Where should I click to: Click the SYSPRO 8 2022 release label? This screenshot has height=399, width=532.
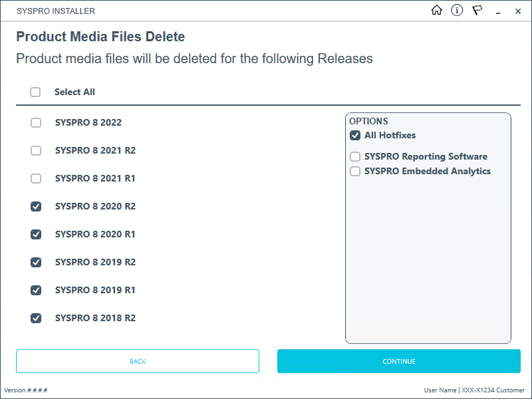[x=88, y=123]
